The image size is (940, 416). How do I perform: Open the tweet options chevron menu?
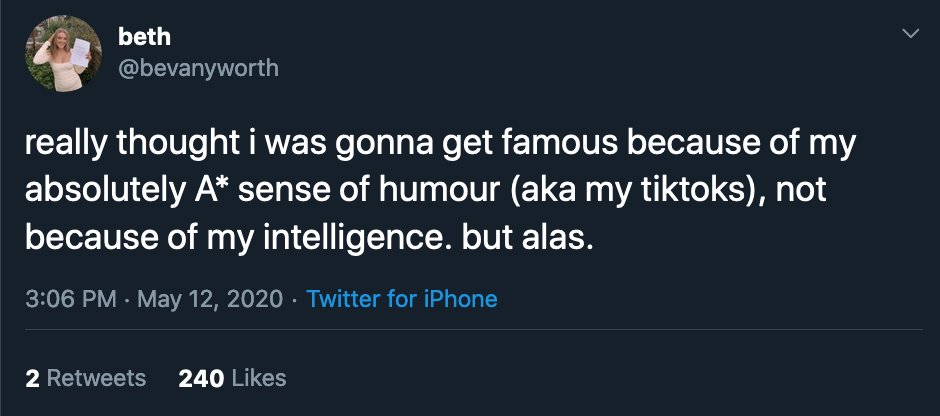[x=910, y=34]
